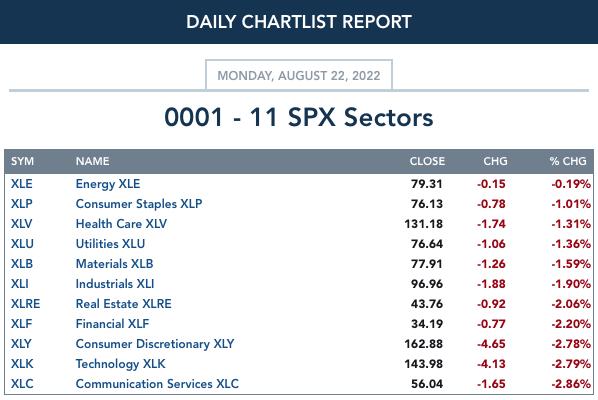Click the XLB symbol link
Image resolution: width=598 pixels, height=400 pixels.
click(x=22, y=264)
